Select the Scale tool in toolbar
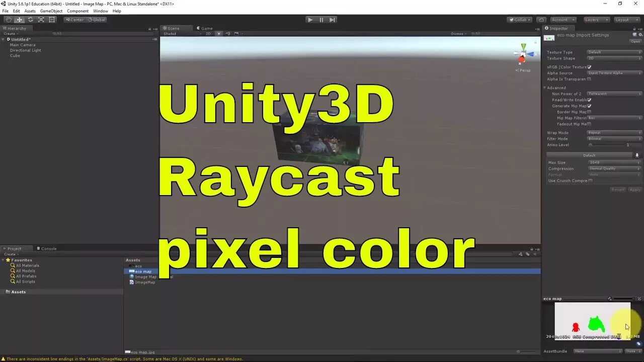Screen dimensions: 644x362 (41, 20)
